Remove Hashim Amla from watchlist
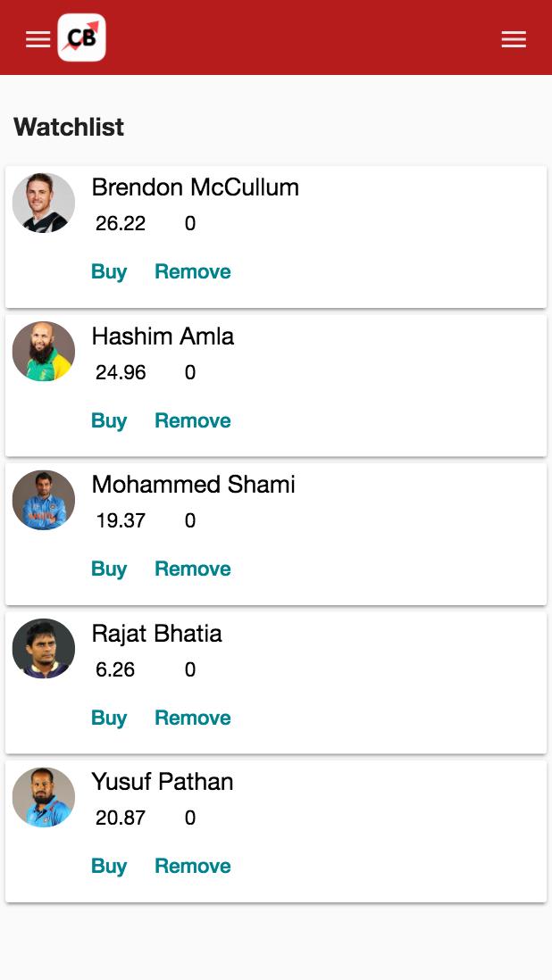The image size is (552, 980). (x=193, y=421)
